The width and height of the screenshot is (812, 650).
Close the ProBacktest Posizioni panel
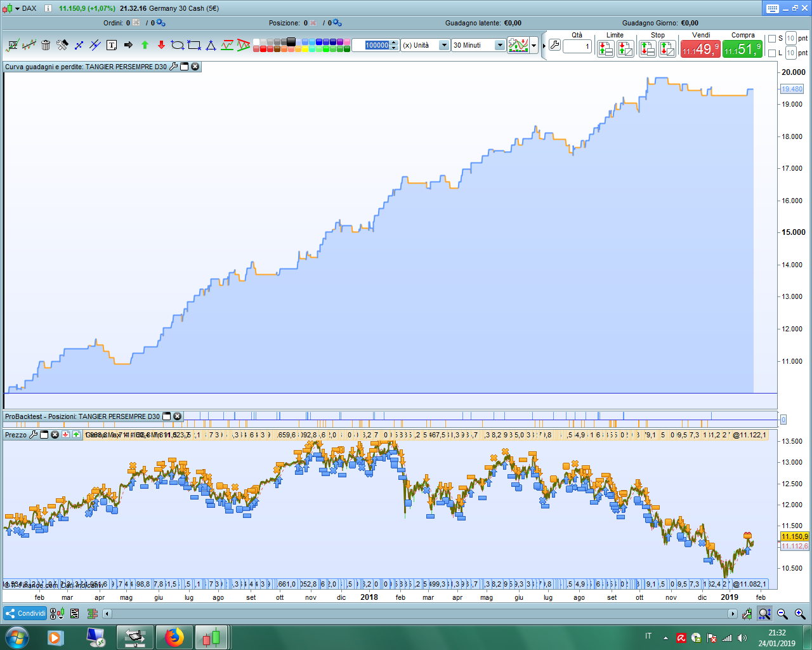click(x=177, y=416)
